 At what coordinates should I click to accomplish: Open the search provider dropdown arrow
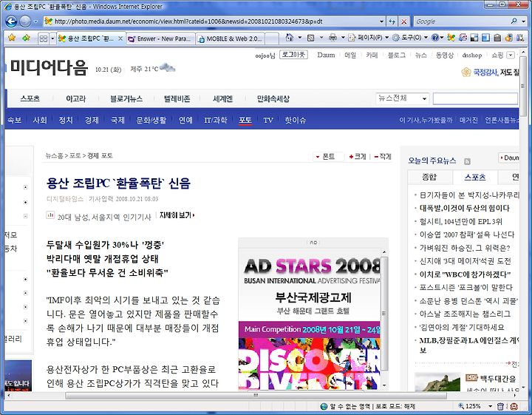(x=523, y=21)
